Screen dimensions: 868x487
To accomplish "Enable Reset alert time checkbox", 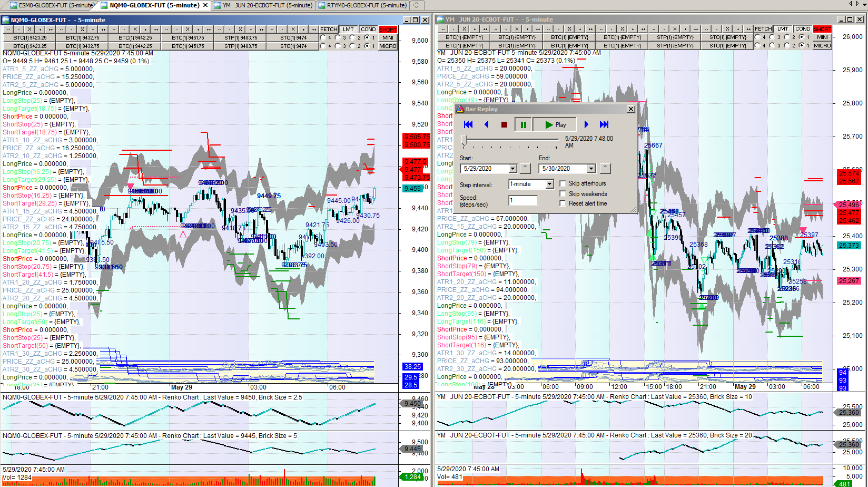I will click(x=563, y=203).
